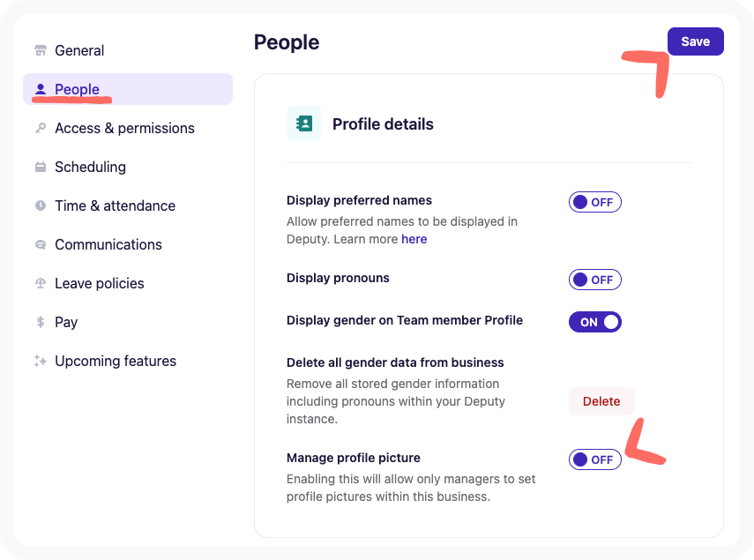Image resolution: width=754 pixels, height=560 pixels.
Task: Click the Communications chat bubble icon
Action: coord(39,244)
